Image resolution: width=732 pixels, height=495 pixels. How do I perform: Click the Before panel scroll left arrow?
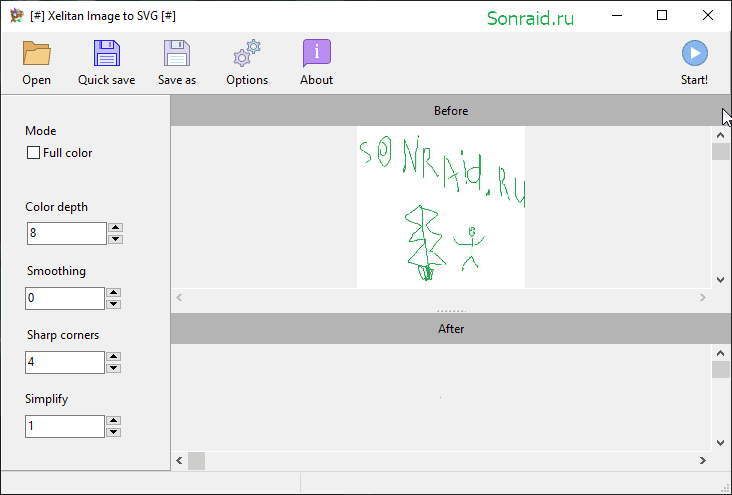tap(179, 297)
